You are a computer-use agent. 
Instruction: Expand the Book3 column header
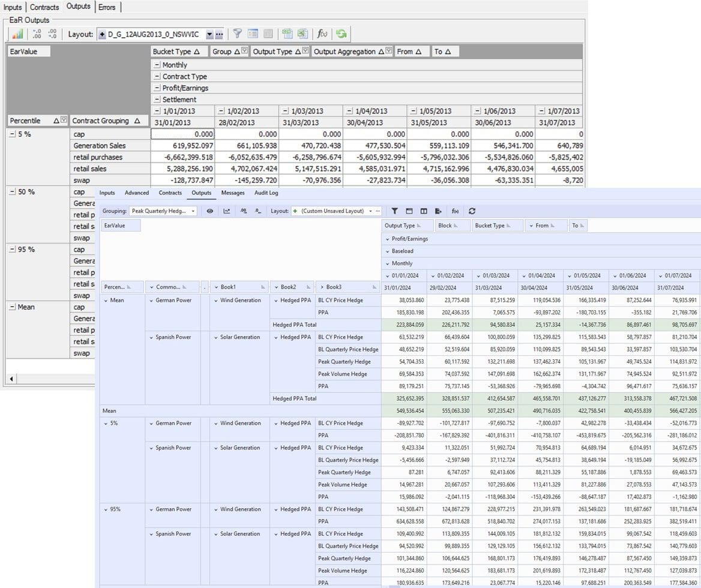(x=322, y=287)
